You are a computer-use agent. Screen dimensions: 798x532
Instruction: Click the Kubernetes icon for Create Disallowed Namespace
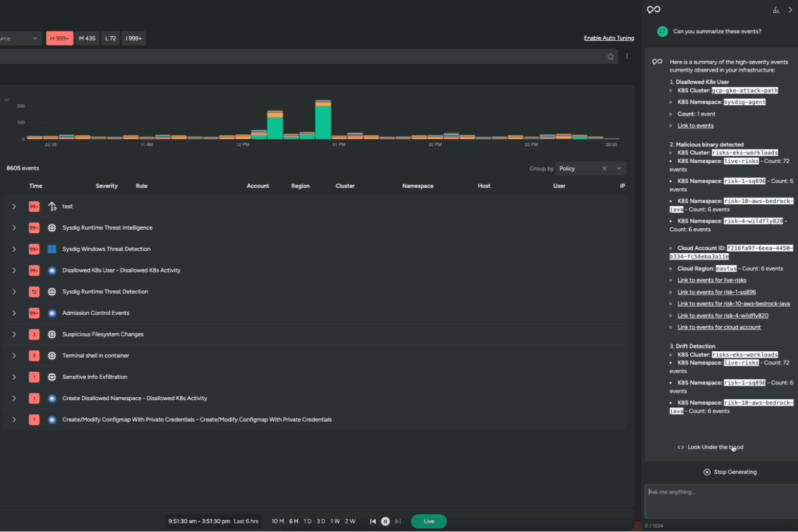coord(52,399)
